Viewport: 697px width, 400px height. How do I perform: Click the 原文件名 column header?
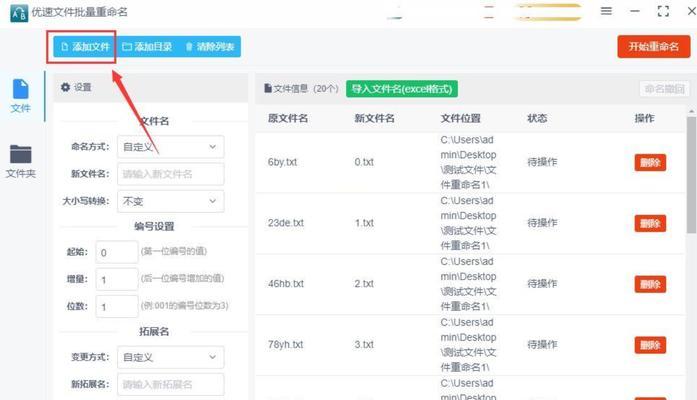coord(288,119)
